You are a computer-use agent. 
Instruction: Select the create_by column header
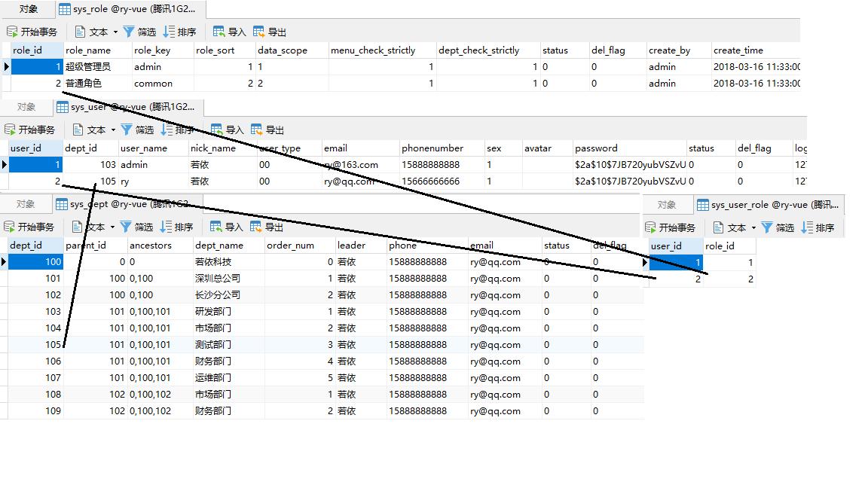click(x=679, y=50)
